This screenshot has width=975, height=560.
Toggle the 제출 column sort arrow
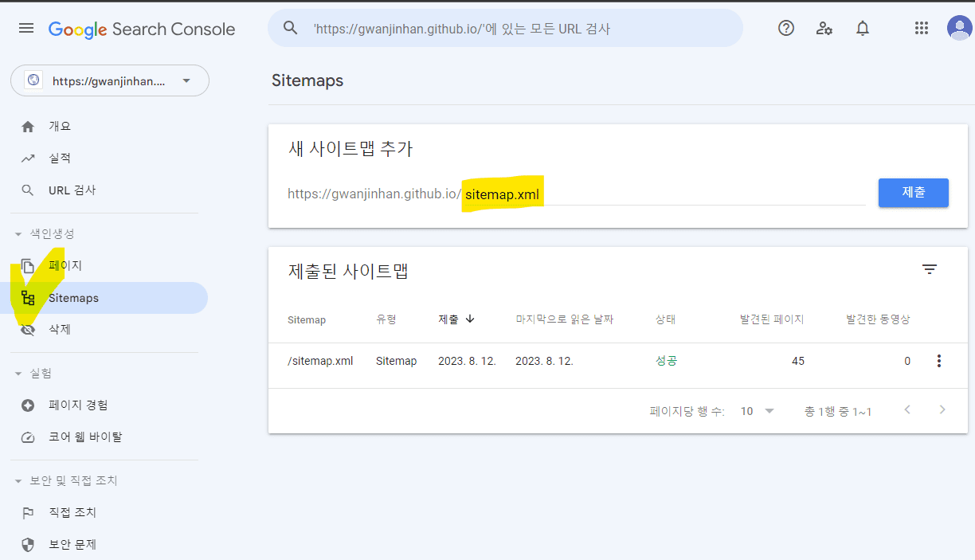(x=470, y=319)
